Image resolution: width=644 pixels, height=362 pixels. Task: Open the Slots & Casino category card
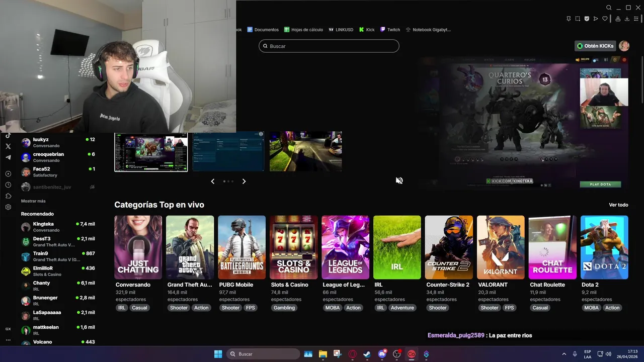coord(293,247)
